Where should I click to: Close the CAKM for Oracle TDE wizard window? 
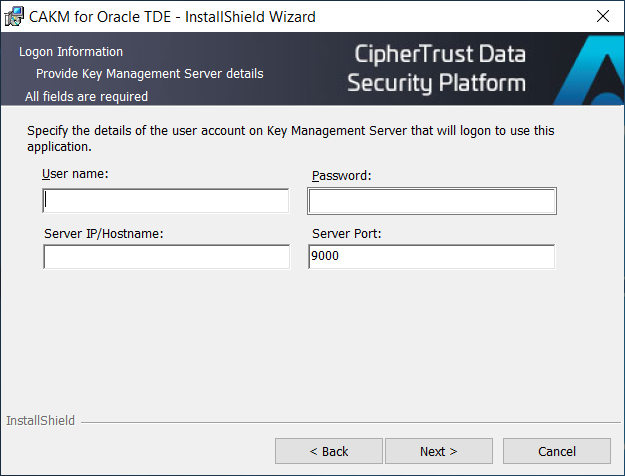coord(603,16)
